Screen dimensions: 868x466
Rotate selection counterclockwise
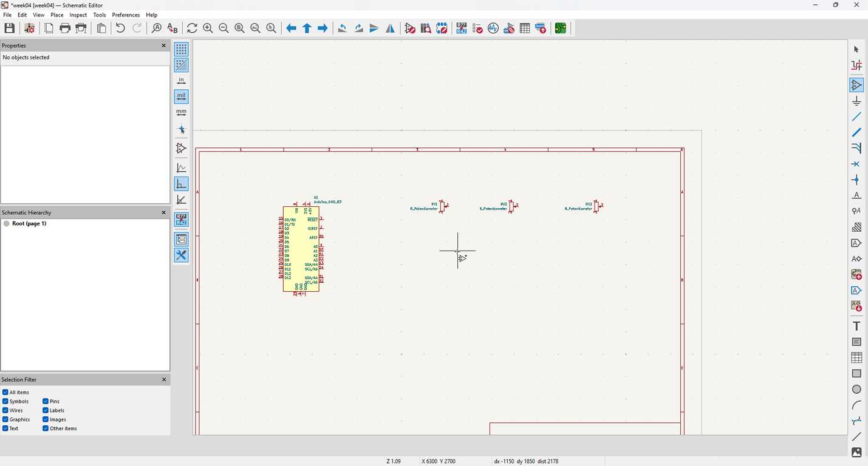[343, 28]
